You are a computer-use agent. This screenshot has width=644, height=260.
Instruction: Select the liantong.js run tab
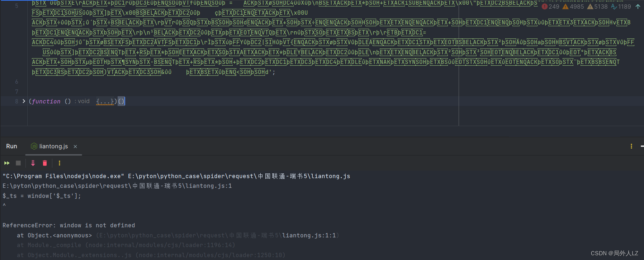point(53,146)
